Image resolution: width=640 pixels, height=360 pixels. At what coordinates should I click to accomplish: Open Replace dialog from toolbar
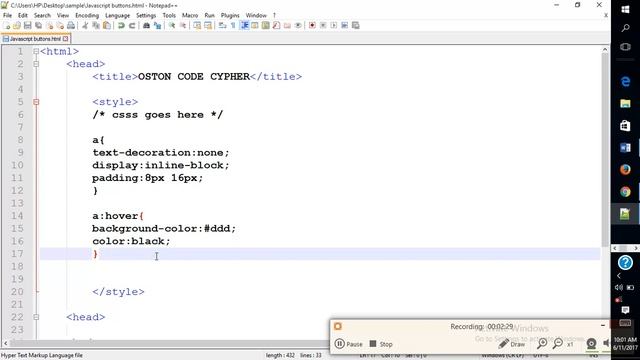[x=157, y=25]
